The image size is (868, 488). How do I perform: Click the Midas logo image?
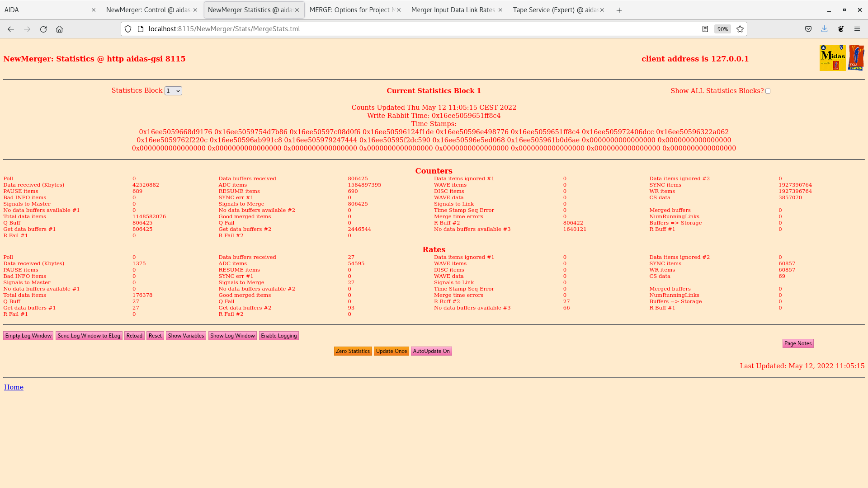(832, 58)
